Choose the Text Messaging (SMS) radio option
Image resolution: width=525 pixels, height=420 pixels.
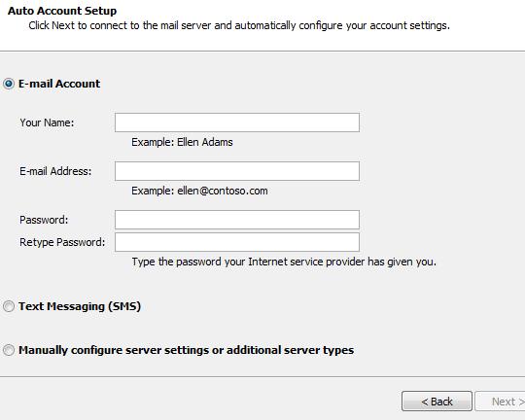[9, 306]
